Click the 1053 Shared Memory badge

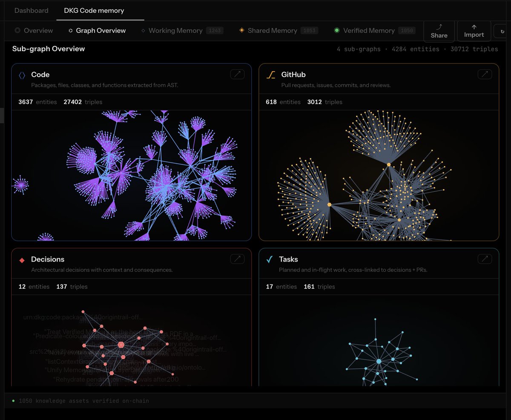coord(310,31)
